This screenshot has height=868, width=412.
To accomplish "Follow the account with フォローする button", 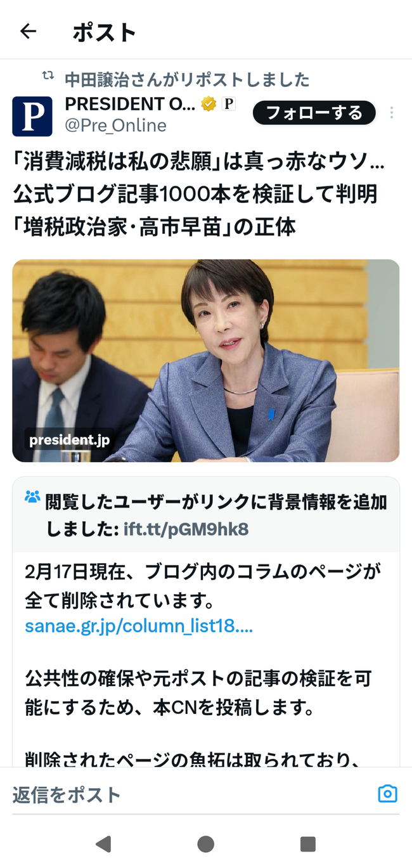I will [x=314, y=113].
